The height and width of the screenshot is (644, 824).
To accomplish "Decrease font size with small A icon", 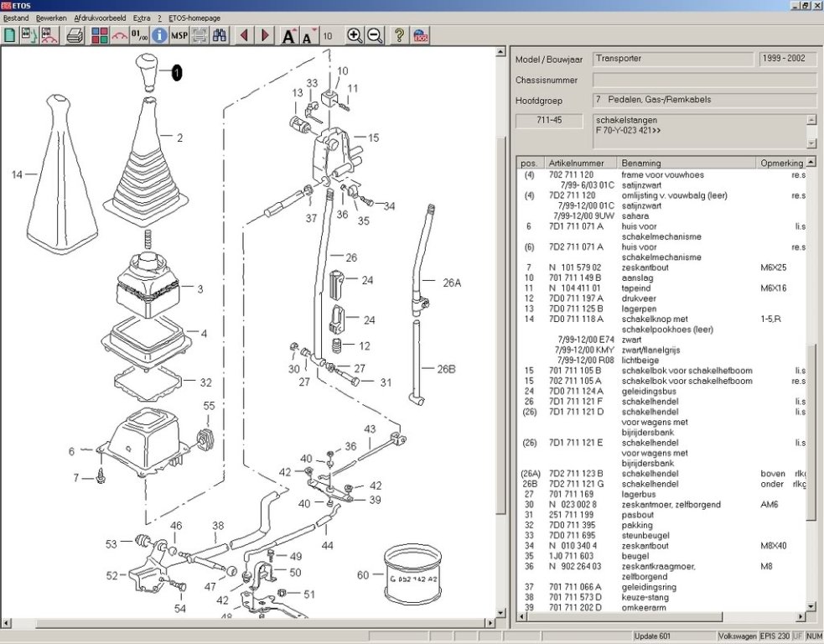I will [x=308, y=35].
